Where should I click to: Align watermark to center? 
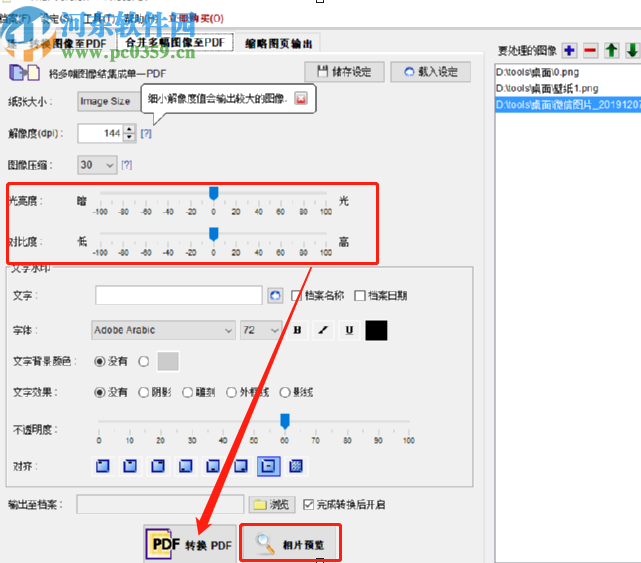coord(269,466)
